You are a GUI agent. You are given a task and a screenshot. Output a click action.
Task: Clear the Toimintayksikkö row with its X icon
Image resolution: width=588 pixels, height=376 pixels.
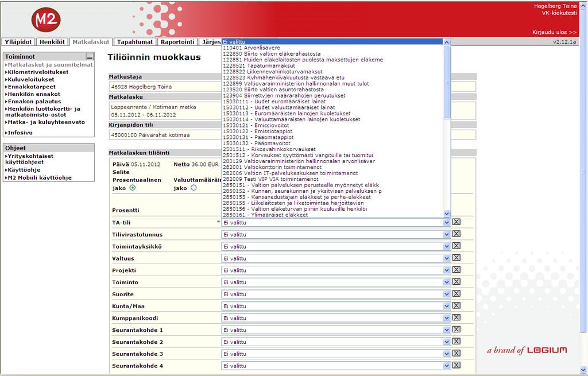[457, 246]
